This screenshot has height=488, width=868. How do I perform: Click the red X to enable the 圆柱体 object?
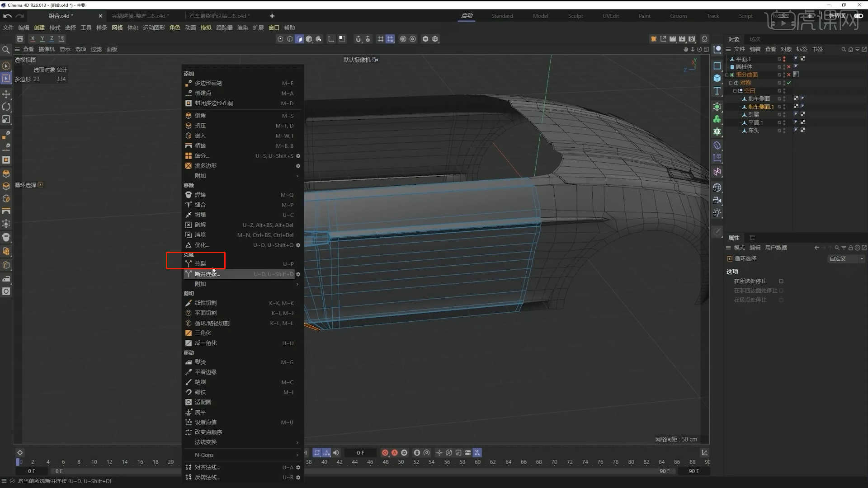tap(788, 66)
